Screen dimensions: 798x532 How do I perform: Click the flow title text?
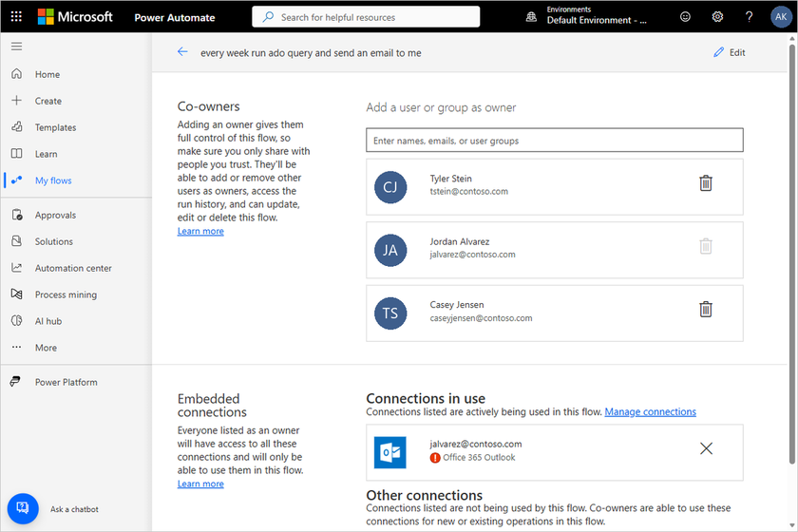(x=311, y=53)
